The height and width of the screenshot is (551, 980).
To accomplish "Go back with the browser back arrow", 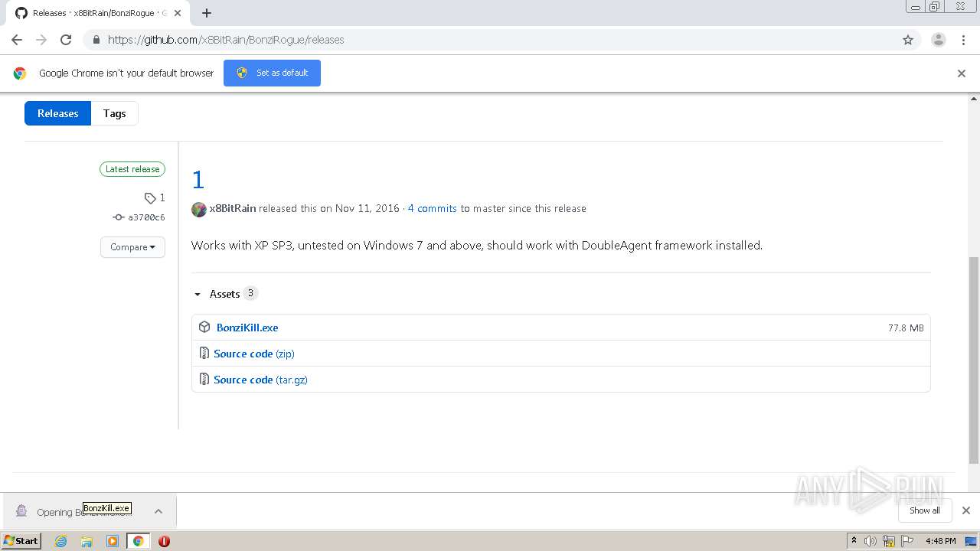I will [x=17, y=40].
